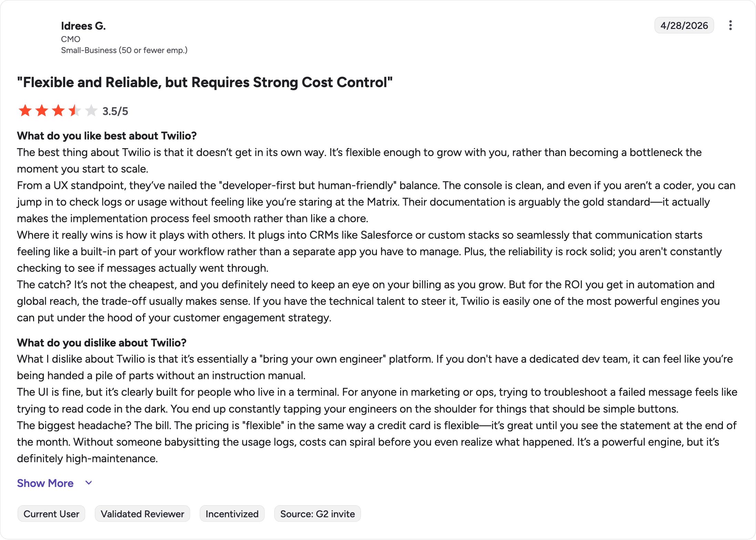The image size is (756, 540).
Task: Click the third filled rating star
Action: tap(58, 111)
